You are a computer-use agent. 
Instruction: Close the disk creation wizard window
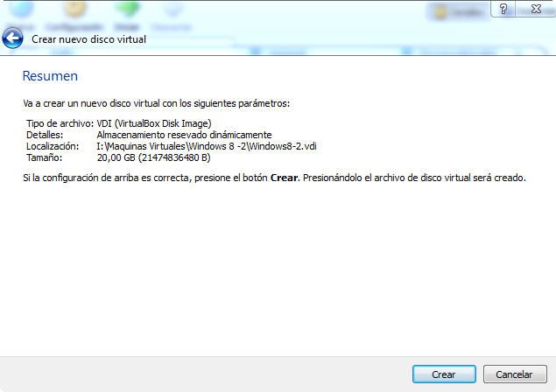(x=536, y=9)
